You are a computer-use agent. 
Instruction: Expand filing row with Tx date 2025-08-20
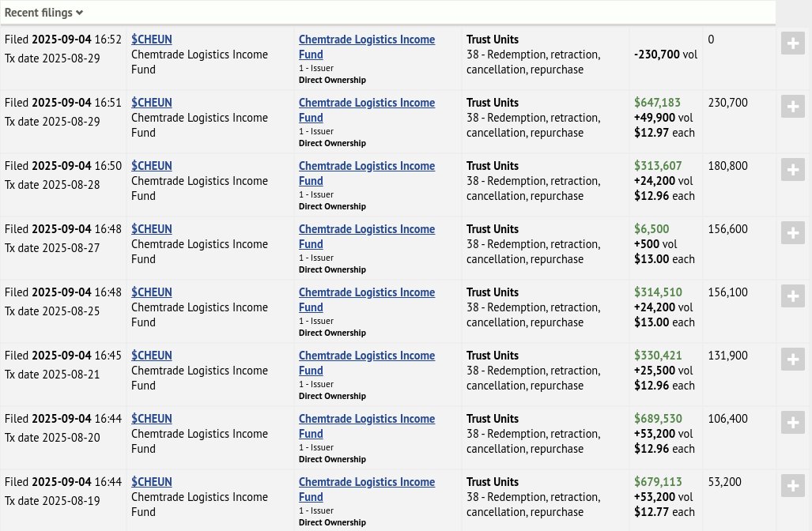tap(793, 422)
